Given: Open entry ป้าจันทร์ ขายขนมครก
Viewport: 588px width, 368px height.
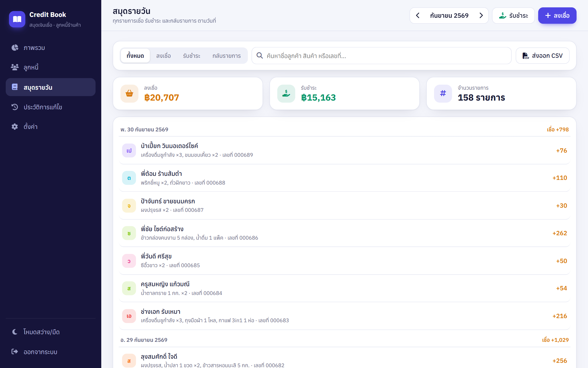Looking at the screenshot, I should (344, 206).
